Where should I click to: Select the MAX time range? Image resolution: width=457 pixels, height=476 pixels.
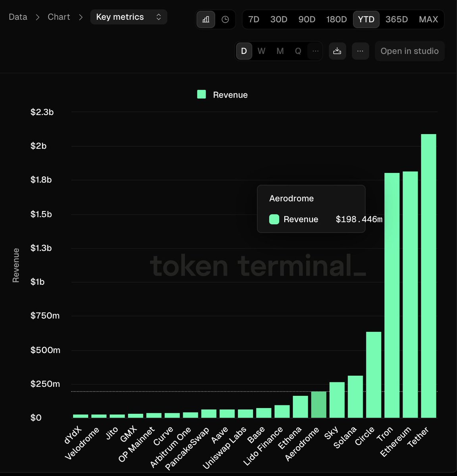(428, 19)
